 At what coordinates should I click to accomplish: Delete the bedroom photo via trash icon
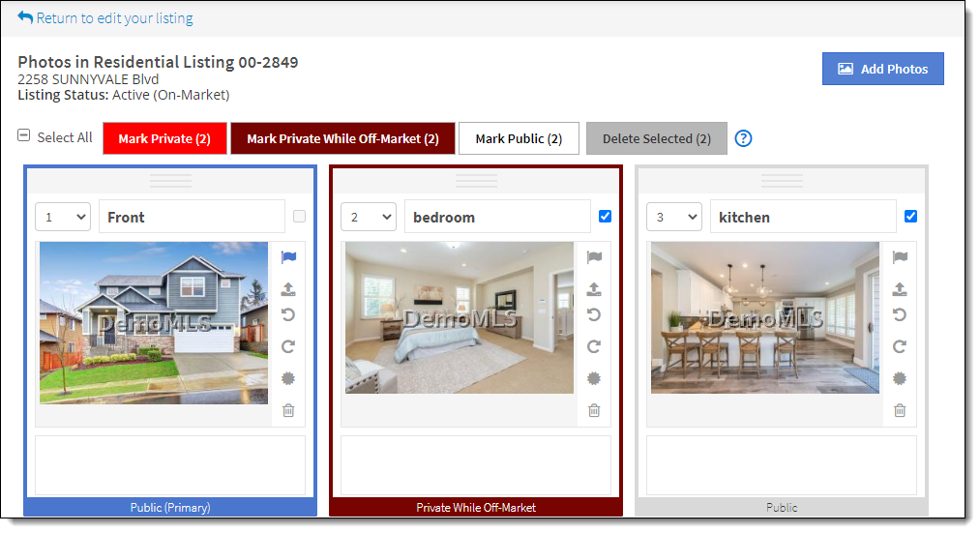point(594,410)
